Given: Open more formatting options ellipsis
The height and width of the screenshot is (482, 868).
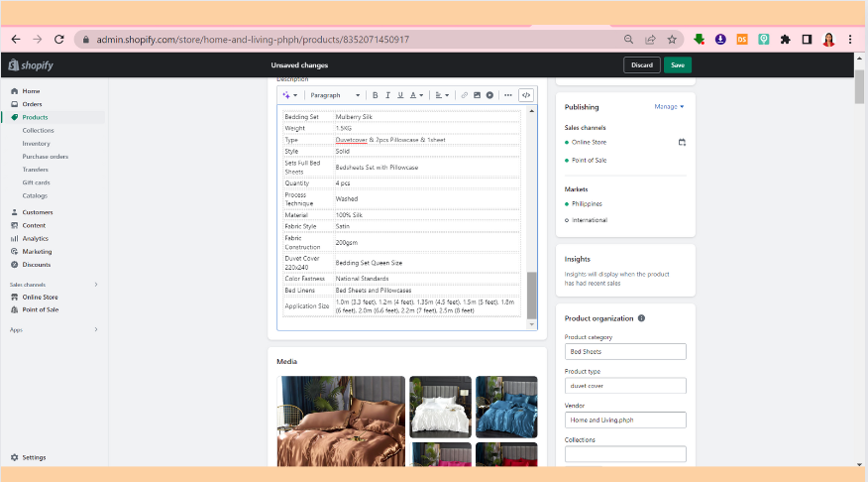Looking at the screenshot, I should [x=507, y=95].
